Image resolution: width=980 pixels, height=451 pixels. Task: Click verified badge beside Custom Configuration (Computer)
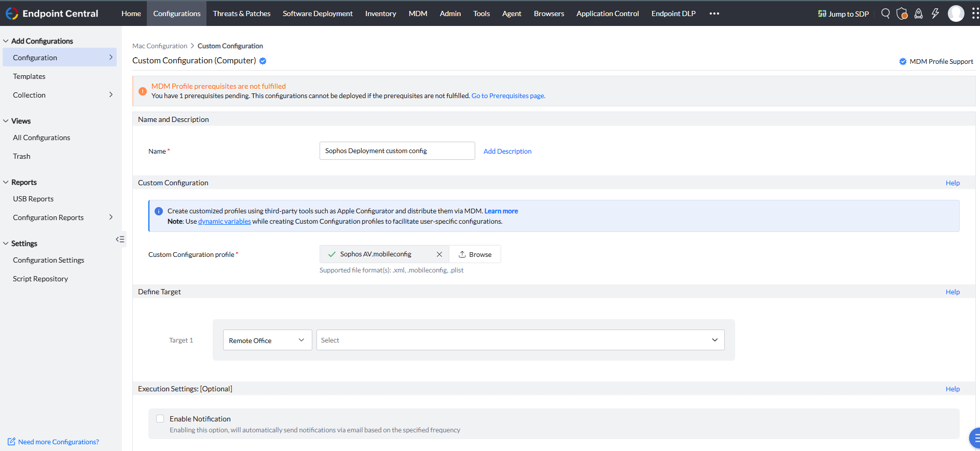click(x=263, y=61)
